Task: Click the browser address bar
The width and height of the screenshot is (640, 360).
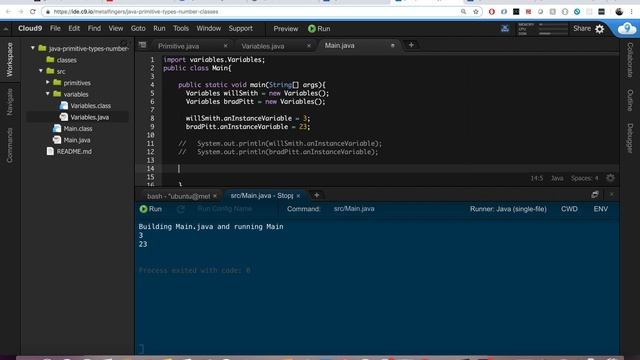Action: click(253, 12)
